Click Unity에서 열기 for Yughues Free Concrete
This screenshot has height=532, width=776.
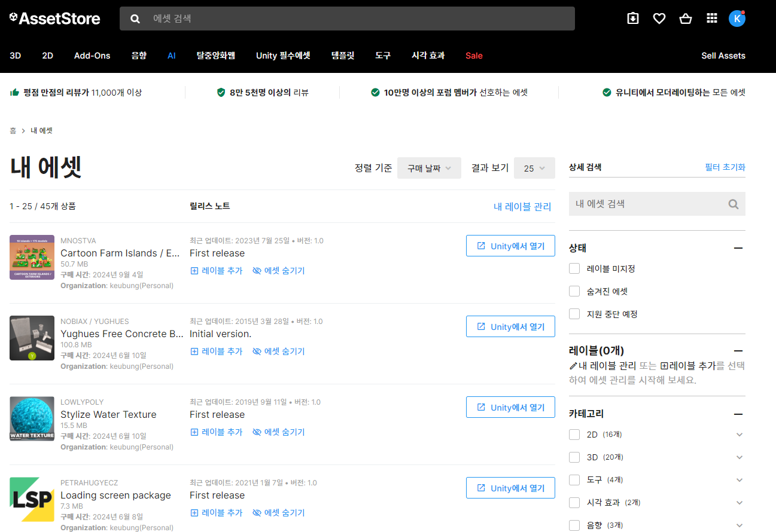510,326
